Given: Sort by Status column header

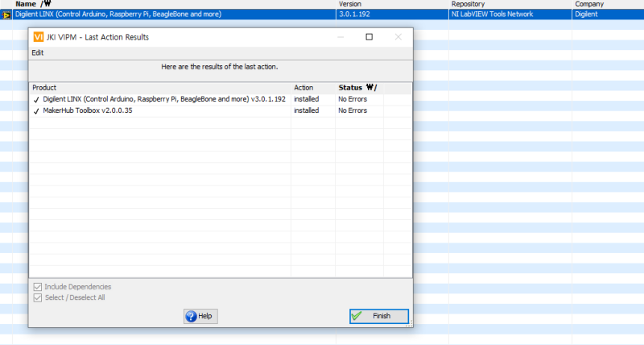Looking at the screenshot, I should 359,88.
